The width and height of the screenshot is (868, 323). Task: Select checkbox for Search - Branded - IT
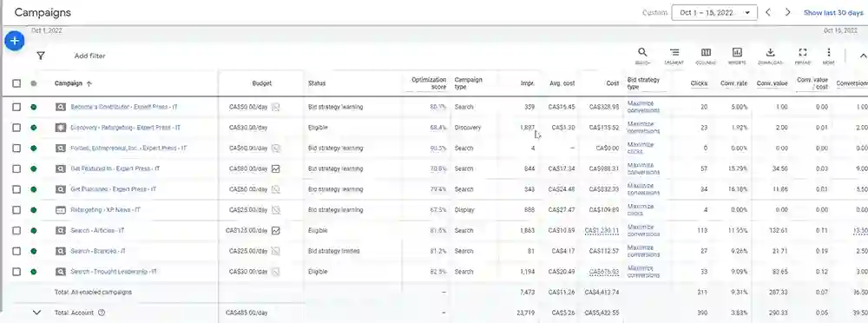coord(16,251)
